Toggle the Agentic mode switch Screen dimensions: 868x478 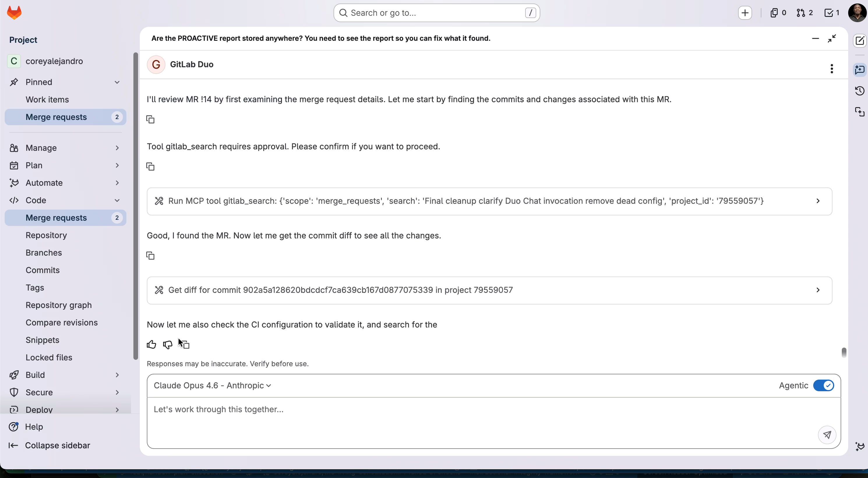coord(823,385)
